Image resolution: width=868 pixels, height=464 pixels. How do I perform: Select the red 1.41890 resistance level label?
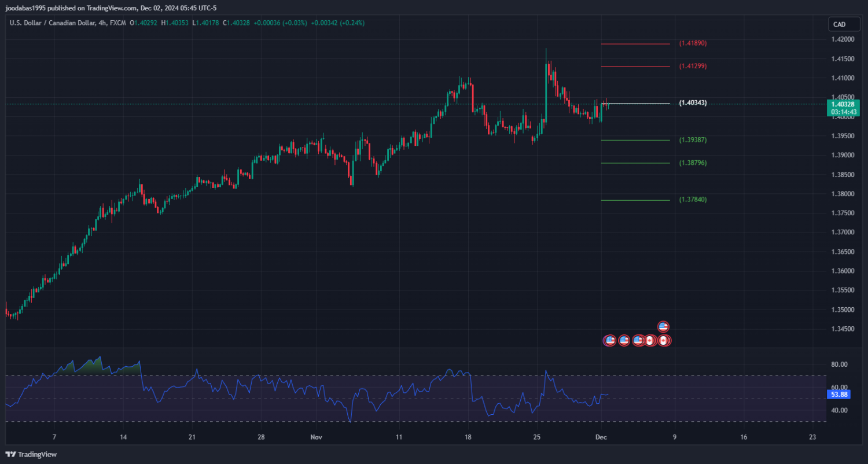[693, 43]
